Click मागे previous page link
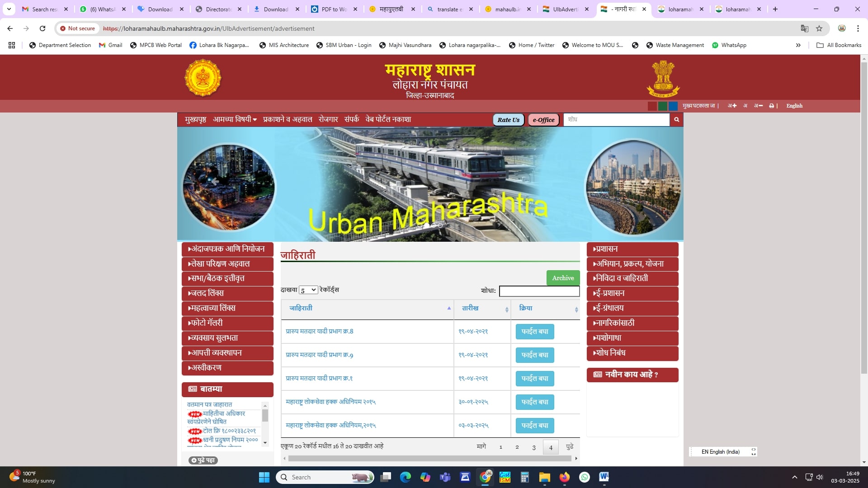The height and width of the screenshot is (488, 868). pos(481,446)
